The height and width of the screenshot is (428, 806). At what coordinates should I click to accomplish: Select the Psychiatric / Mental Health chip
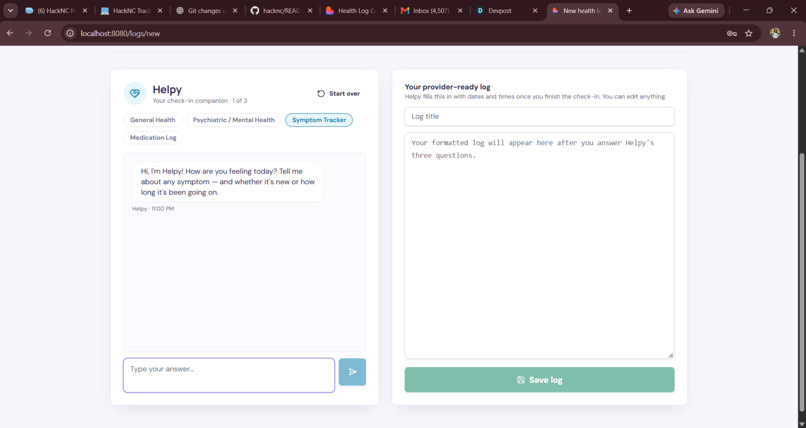point(234,120)
